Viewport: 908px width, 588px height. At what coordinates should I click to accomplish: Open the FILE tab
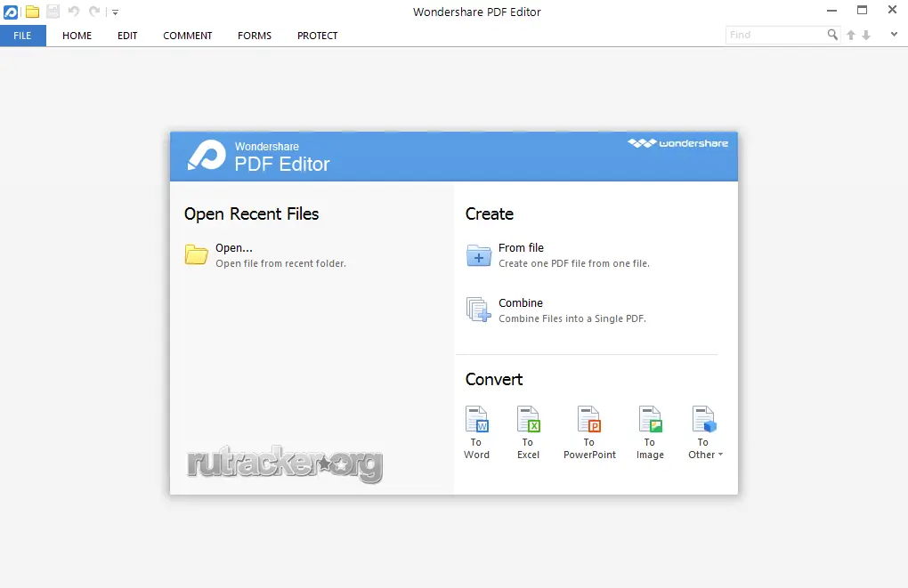tap(22, 36)
